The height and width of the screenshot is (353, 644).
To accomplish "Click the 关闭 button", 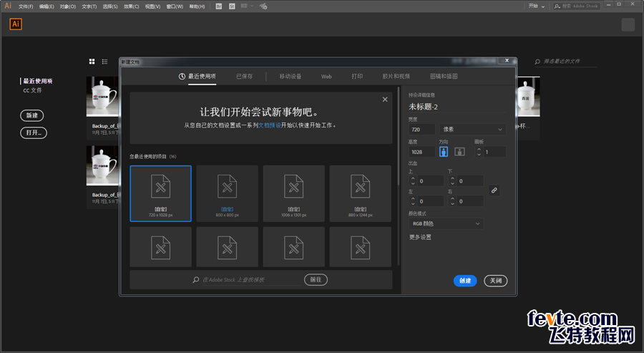I will point(496,281).
